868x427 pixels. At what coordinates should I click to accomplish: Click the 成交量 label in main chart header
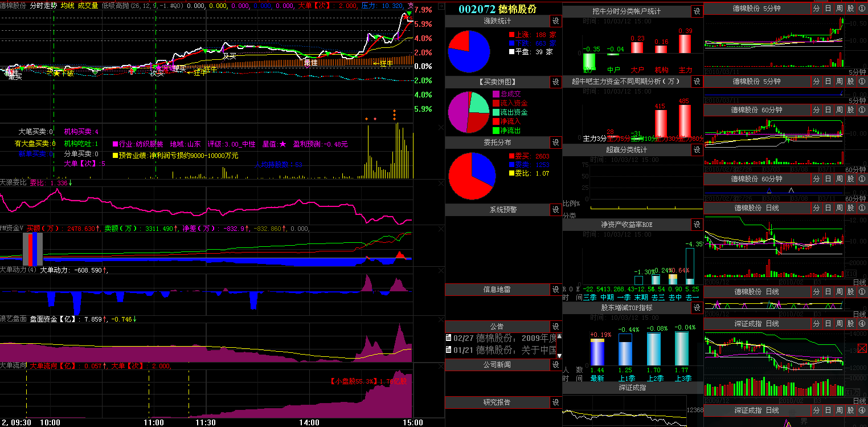point(88,5)
